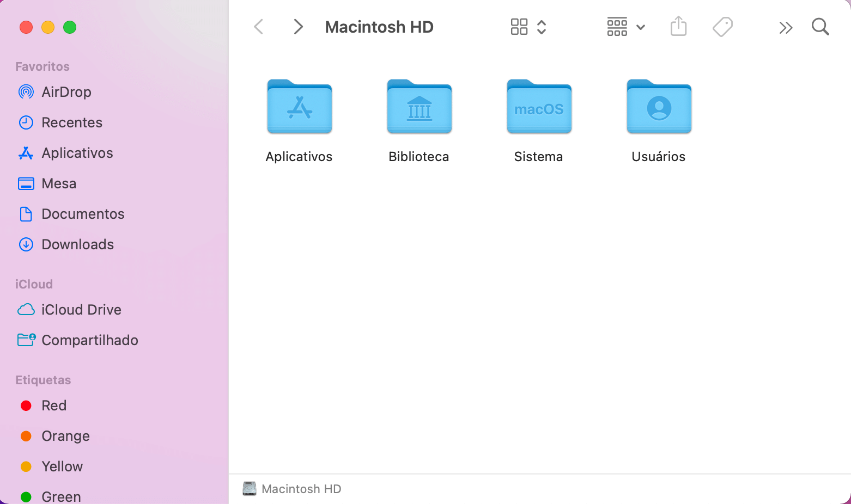Click the Share toolbar icon
The image size is (851, 504).
pyautogui.click(x=678, y=27)
